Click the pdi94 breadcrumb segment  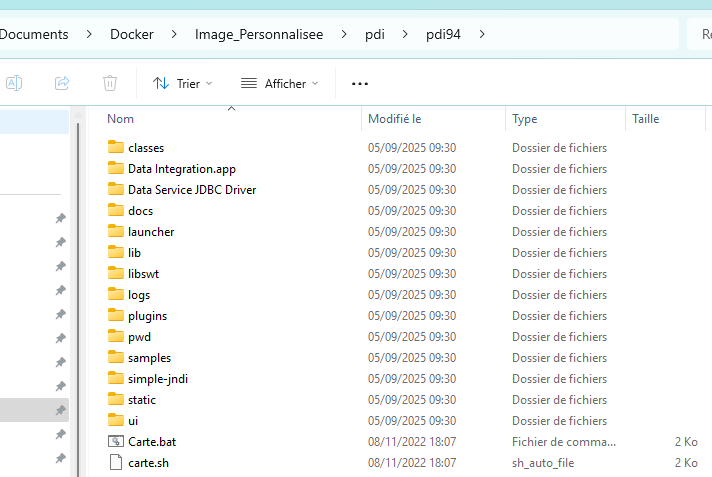tap(443, 35)
